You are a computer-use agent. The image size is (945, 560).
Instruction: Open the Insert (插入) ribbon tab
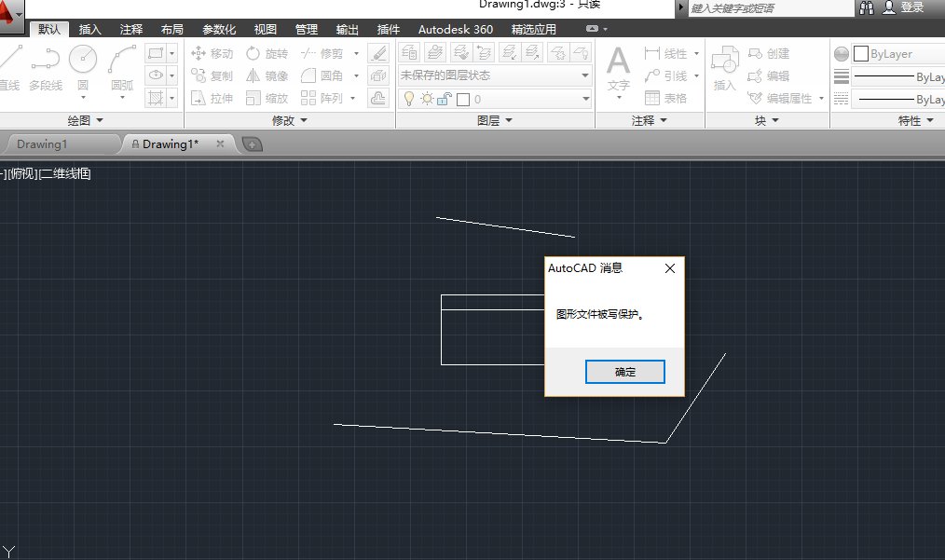(90, 30)
